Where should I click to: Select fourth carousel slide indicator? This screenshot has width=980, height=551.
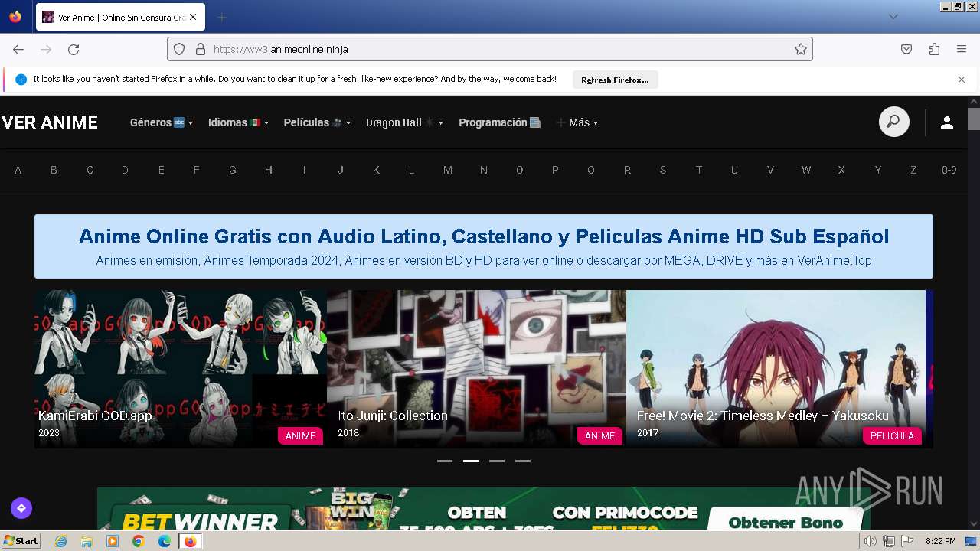click(x=523, y=461)
